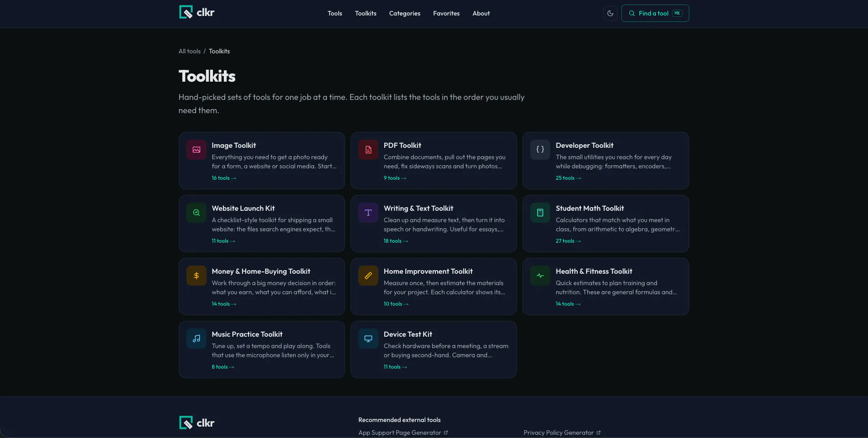The image size is (868, 438).
Task: Click external-link icon beside Privacy Policy Generator
Action: (599, 433)
